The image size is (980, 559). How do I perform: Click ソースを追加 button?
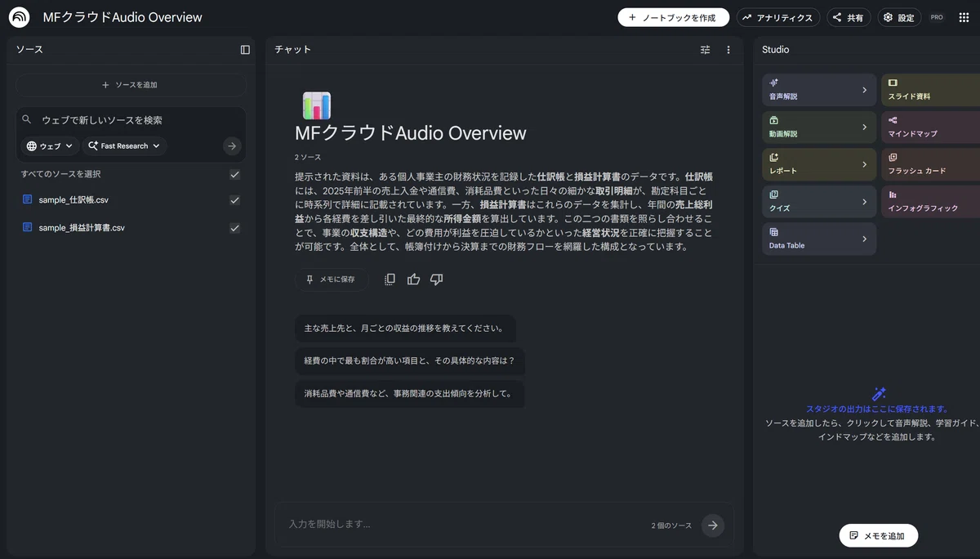coord(131,85)
